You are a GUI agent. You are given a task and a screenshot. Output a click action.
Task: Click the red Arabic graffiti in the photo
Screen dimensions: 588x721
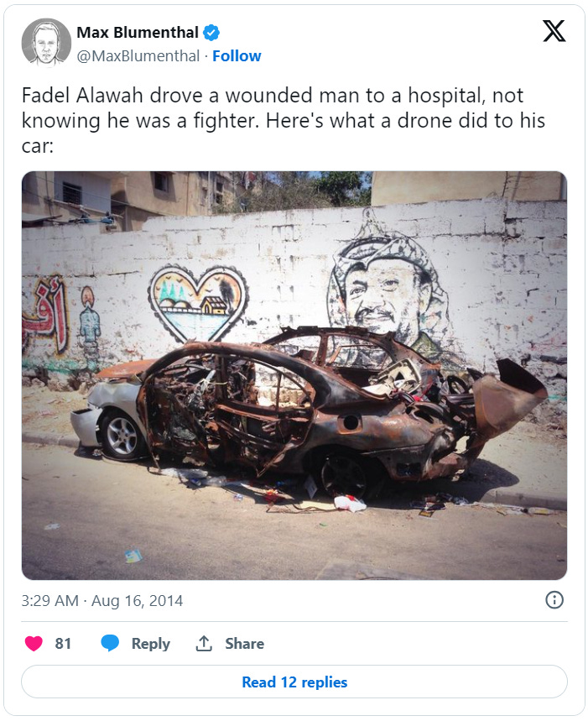(45, 315)
